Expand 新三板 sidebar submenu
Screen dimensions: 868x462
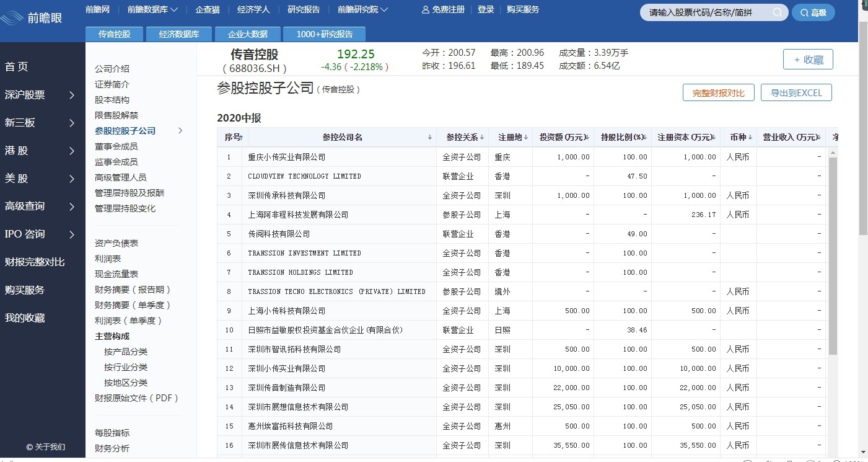[72, 123]
